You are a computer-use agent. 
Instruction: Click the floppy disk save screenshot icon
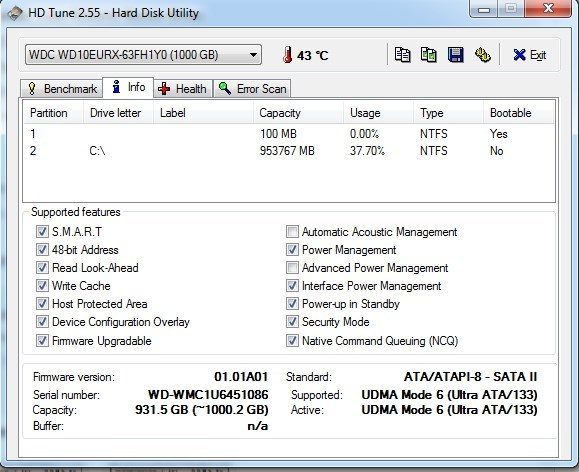[456, 55]
